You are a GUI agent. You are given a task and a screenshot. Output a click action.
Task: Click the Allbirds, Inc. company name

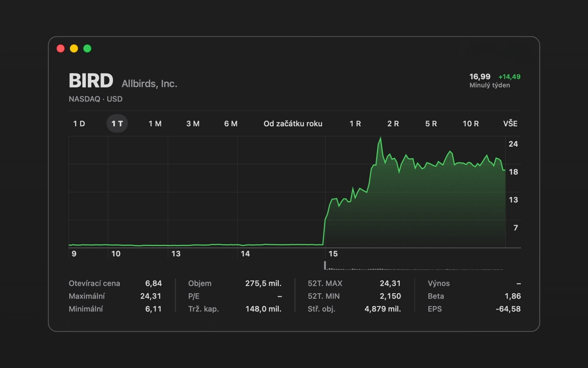coord(149,84)
